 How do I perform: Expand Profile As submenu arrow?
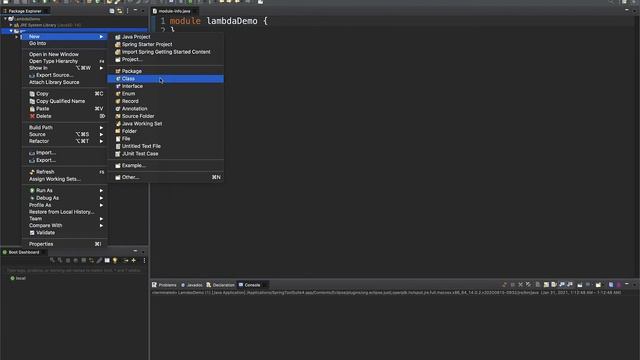[x=101, y=205]
